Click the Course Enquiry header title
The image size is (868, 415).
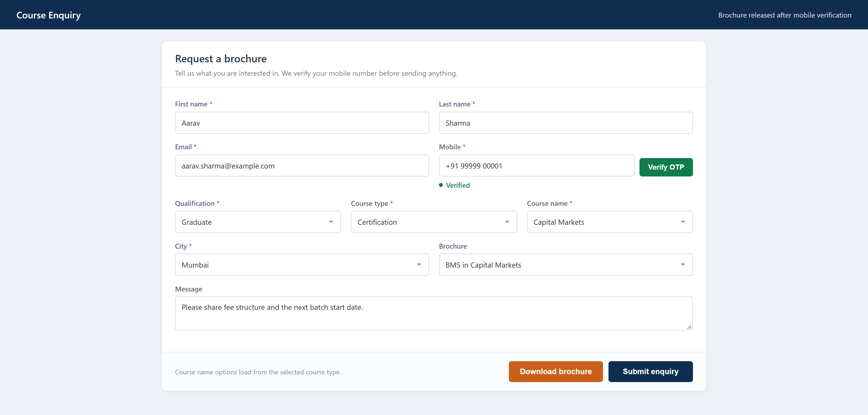click(49, 15)
